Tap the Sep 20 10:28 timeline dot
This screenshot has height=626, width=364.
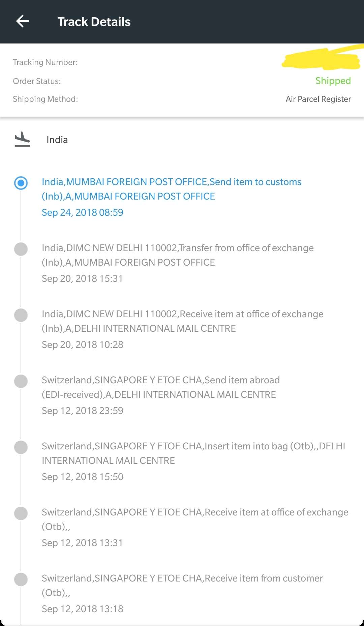pyautogui.click(x=21, y=315)
